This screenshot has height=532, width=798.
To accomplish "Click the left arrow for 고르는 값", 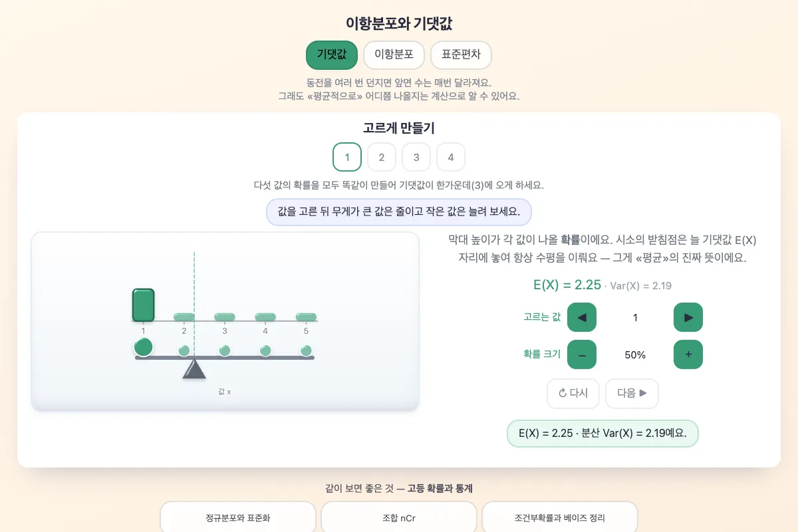I will click(582, 317).
